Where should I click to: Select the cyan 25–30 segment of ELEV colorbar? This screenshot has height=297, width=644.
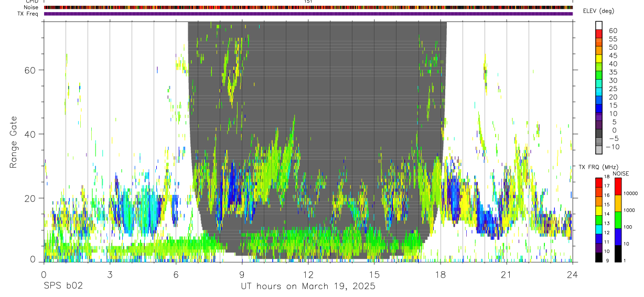point(599,84)
